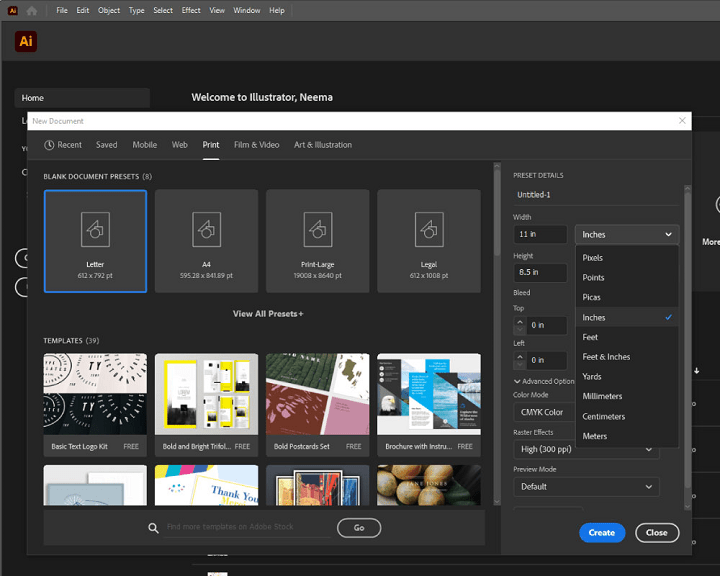Image resolution: width=720 pixels, height=576 pixels.
Task: Switch to the Film & Video tab
Action: (x=257, y=145)
